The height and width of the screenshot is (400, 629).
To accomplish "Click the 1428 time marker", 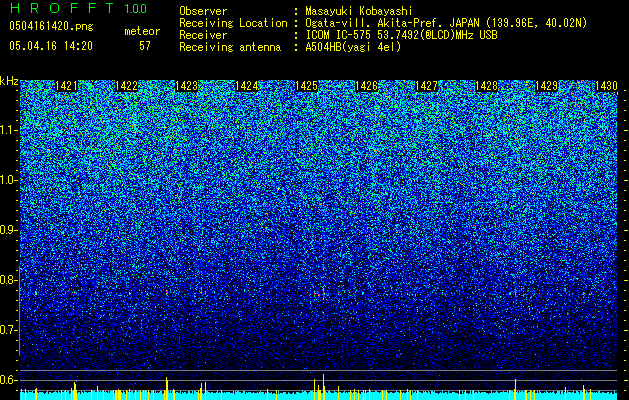I will (x=487, y=86).
